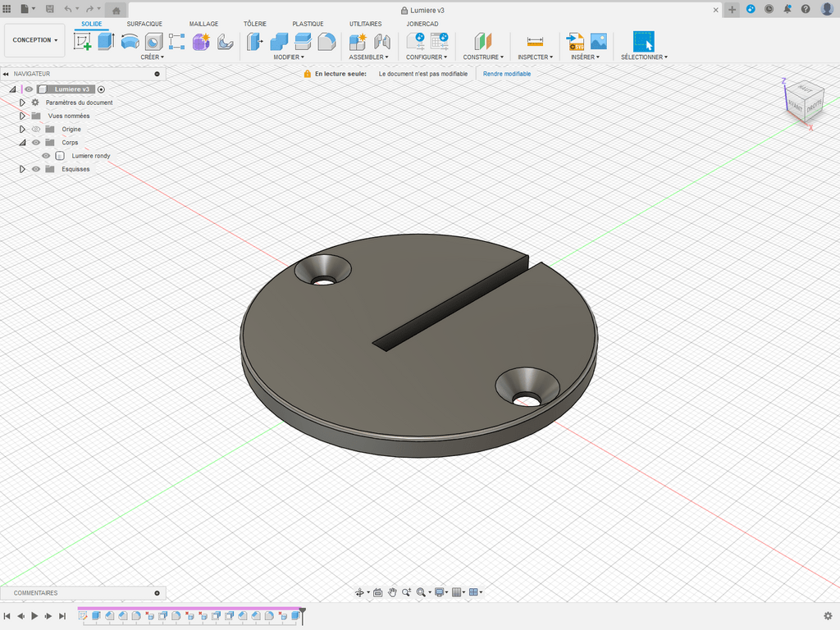The image size is (840, 630).
Task: Click the Insert Canvas image icon
Action: click(x=598, y=41)
